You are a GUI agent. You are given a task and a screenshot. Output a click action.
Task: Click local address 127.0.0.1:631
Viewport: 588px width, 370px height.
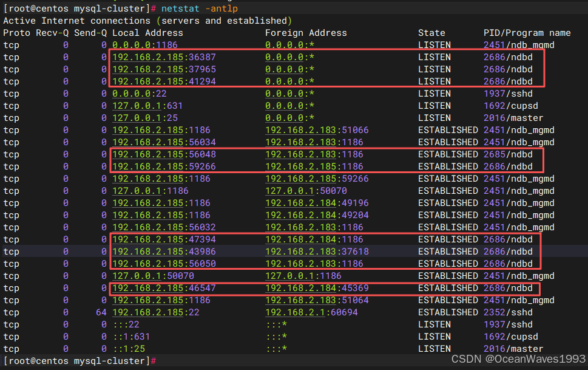[147, 106]
